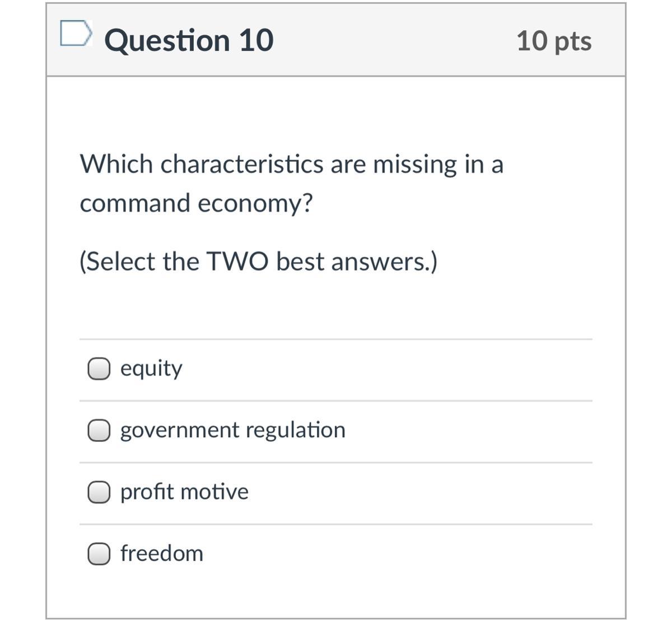Click the divider between profit motive and freedom
Screen dimensions: 672x620
pos(336,525)
